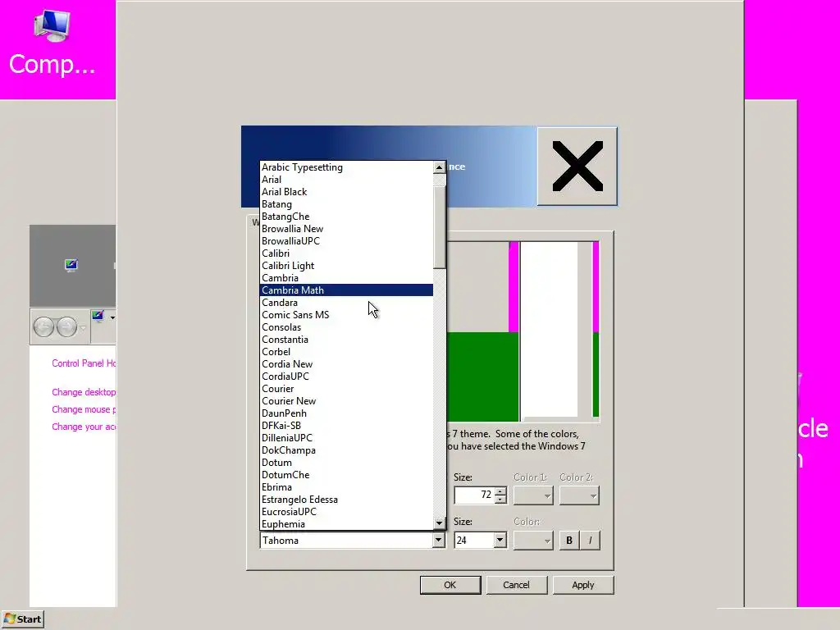Open the Tahoma font dropdown arrow

click(x=438, y=540)
